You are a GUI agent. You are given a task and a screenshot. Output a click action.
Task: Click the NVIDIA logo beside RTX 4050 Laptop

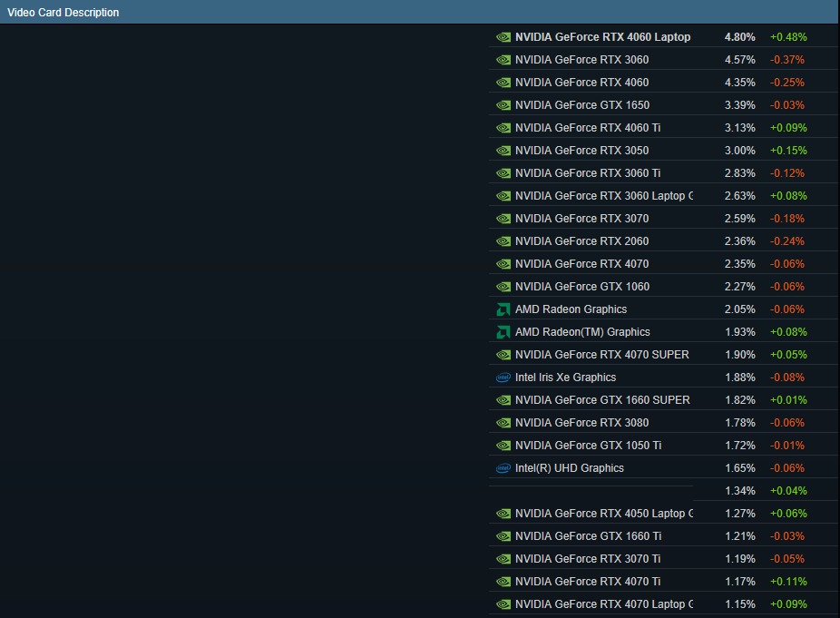[x=503, y=514]
